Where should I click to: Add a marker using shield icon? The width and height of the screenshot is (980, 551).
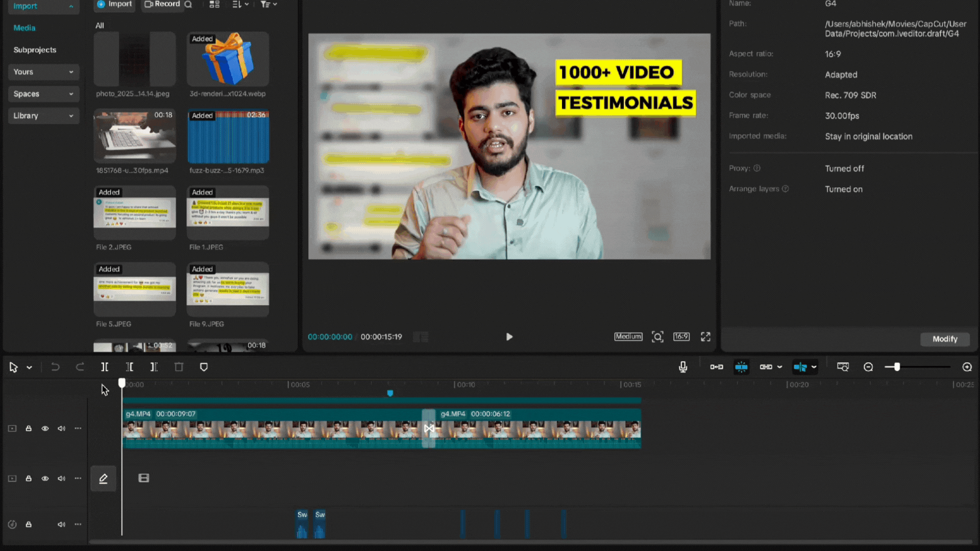pyautogui.click(x=204, y=367)
